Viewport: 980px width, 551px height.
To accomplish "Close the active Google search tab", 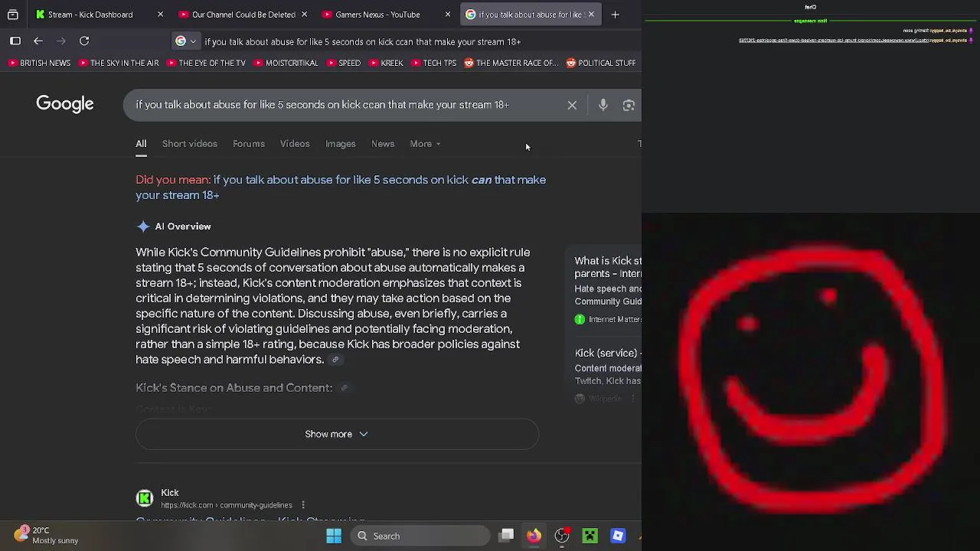I will click(591, 15).
